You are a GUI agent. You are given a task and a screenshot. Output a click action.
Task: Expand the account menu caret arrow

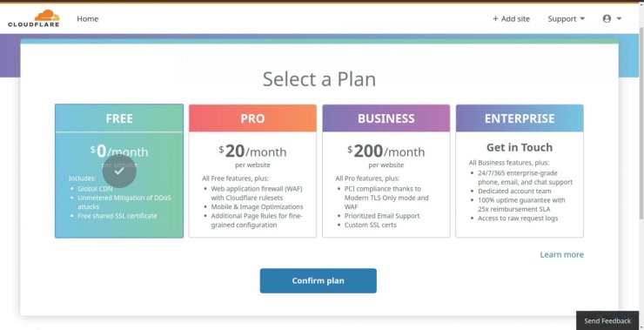(x=619, y=19)
